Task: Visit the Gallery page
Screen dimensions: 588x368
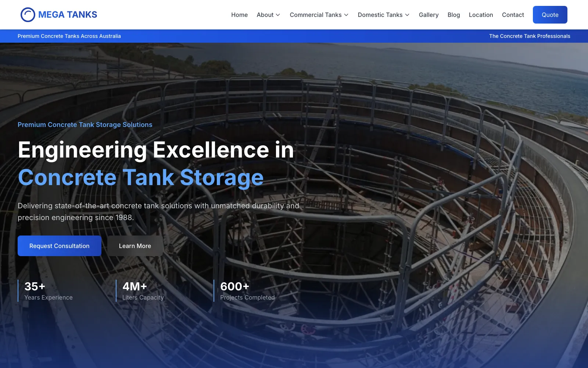Action: point(429,15)
